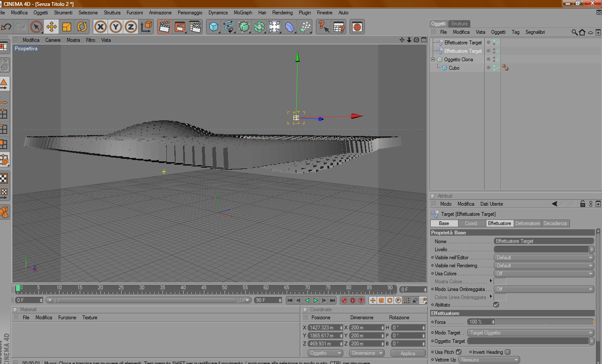
Task: Toggle the Y axis lock
Action: [116, 27]
